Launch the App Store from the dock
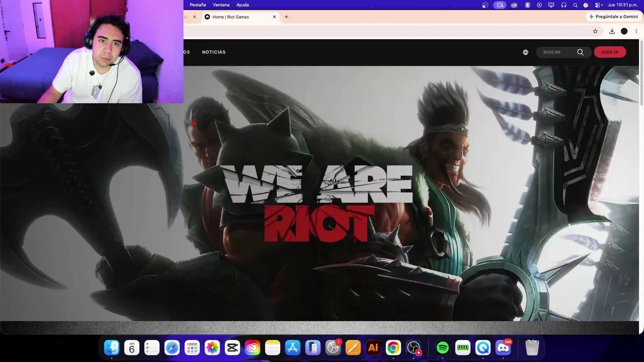Viewport: 644px width, 362px height. coord(293,347)
